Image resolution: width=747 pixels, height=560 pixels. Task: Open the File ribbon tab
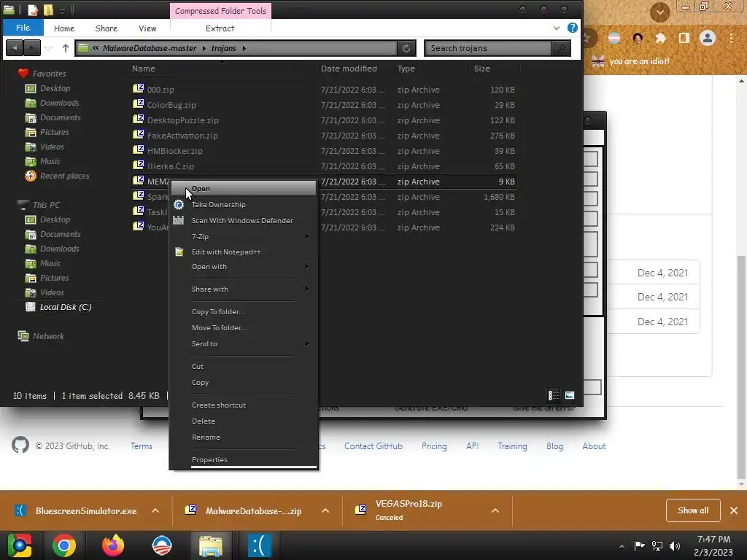(x=23, y=28)
